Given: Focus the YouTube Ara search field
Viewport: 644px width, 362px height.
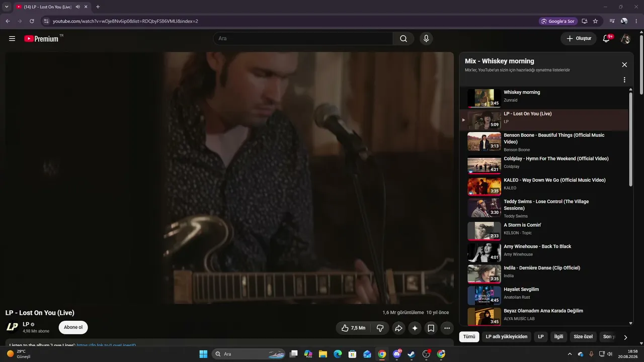Looking at the screenshot, I should pyautogui.click(x=303, y=39).
